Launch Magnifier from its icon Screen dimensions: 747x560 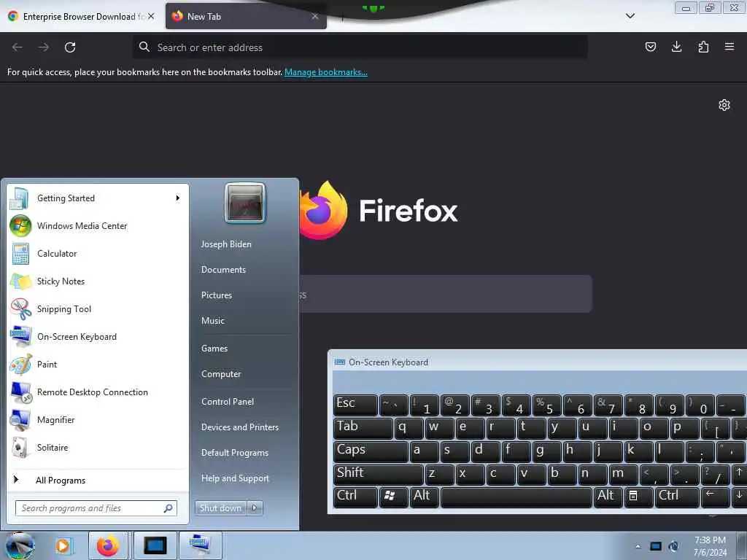[20, 420]
